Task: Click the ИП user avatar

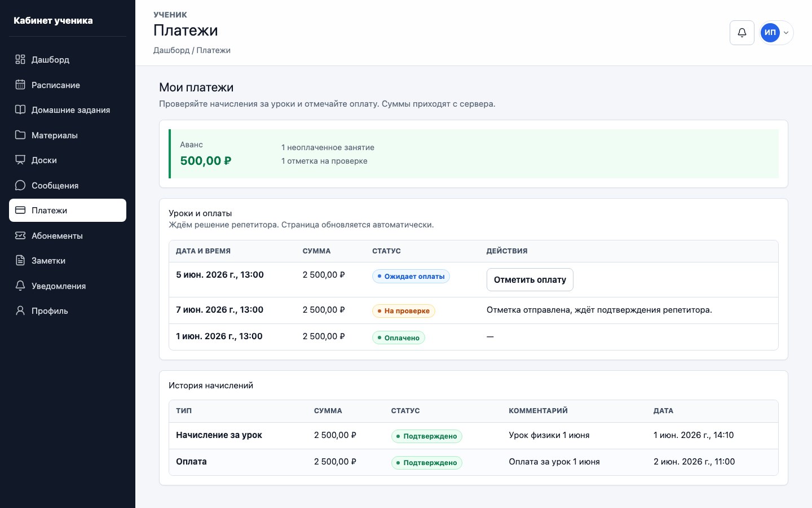Action: 770,33
